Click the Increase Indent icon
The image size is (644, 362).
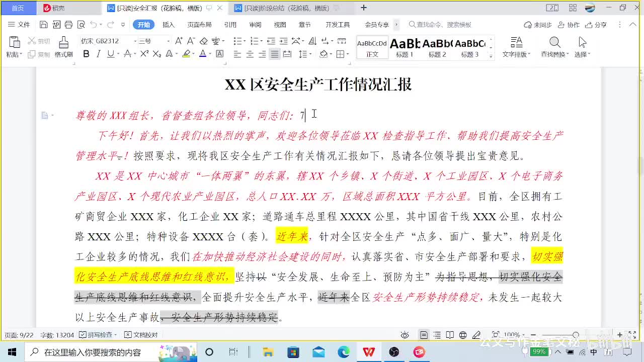coord(283,41)
